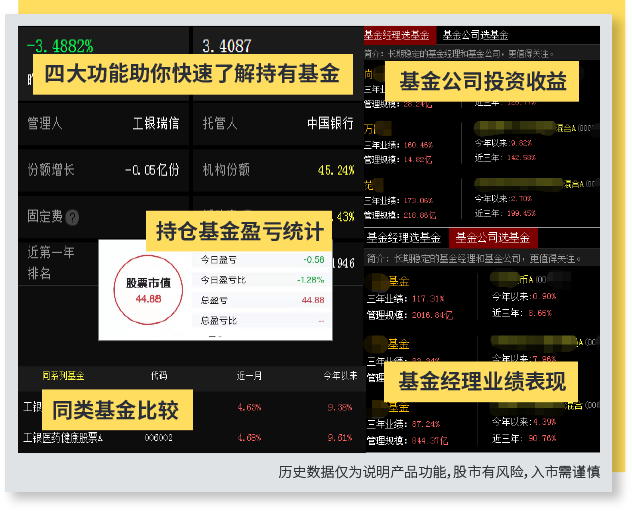
Task: Click the 工银瑞信 manager name
Action: point(155,123)
